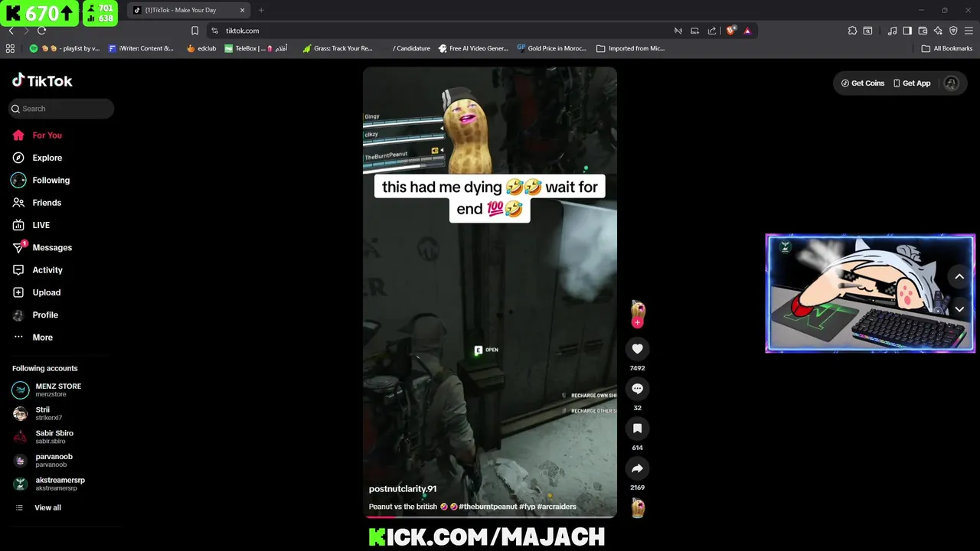The width and height of the screenshot is (980, 551).
Task: Open the video's sound disc
Action: click(x=637, y=507)
